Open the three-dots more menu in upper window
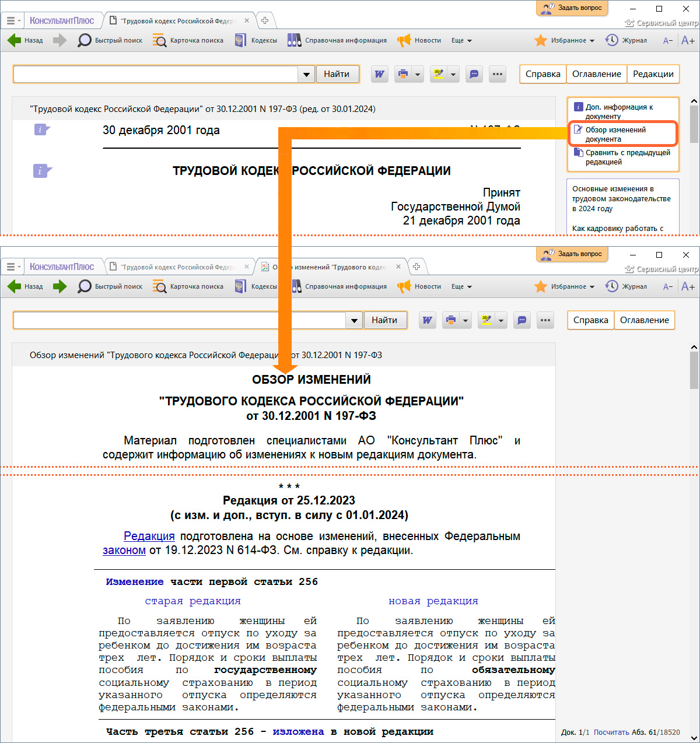The image size is (700, 743). [x=497, y=74]
